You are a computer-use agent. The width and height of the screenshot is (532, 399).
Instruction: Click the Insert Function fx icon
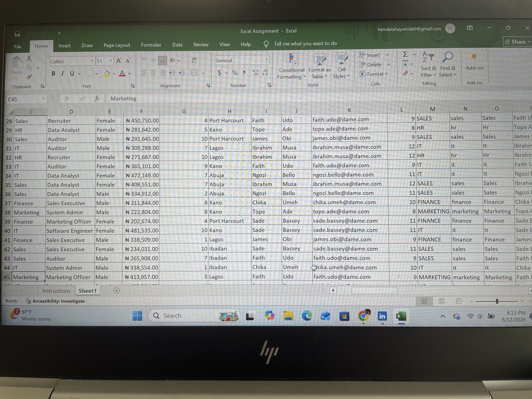click(97, 99)
